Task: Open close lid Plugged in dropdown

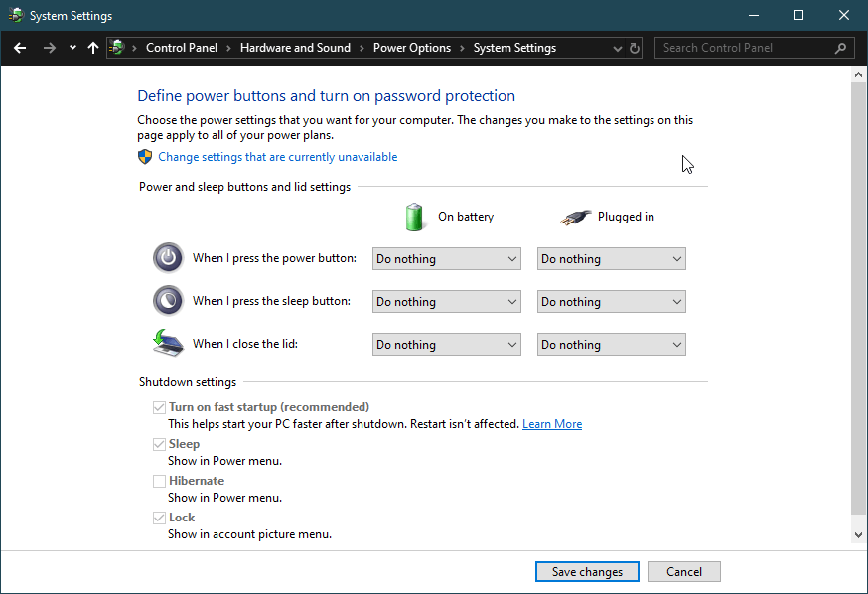Action: coord(612,345)
